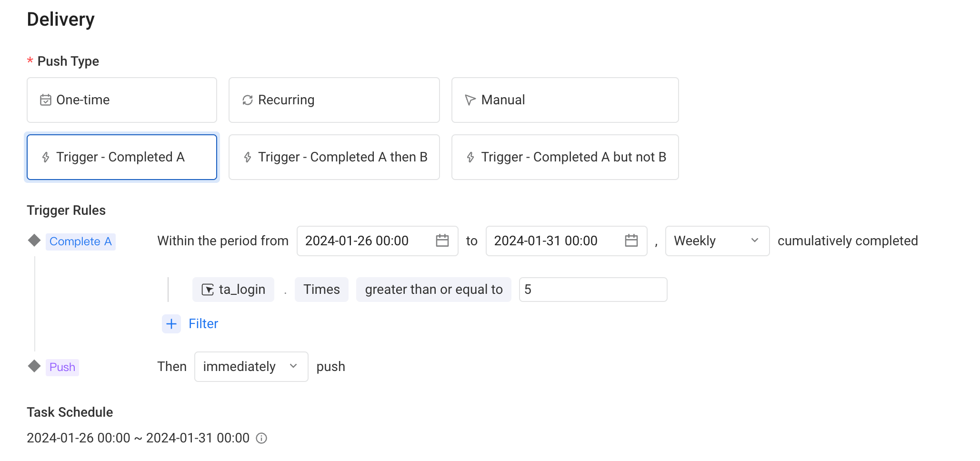Open the Weekly frequency dropdown
This screenshot has width=980, height=461.
[x=718, y=241]
